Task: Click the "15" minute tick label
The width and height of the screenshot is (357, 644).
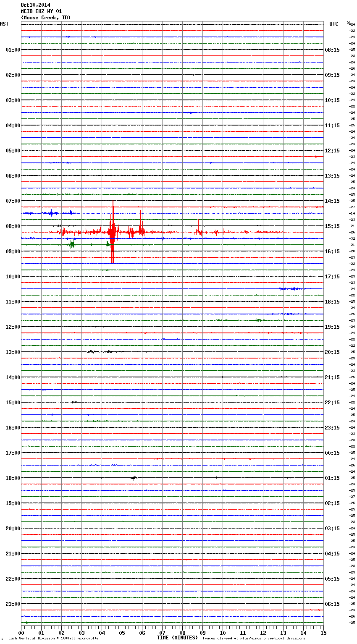Action: (323, 633)
